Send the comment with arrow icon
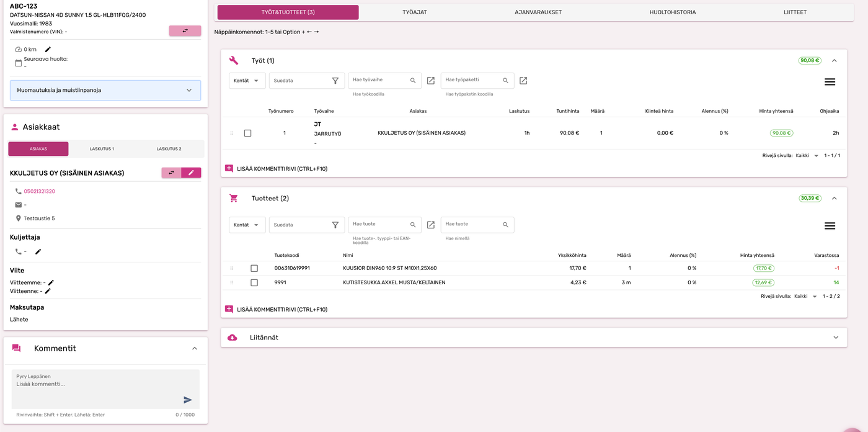The width and height of the screenshot is (868, 432). coord(188,400)
